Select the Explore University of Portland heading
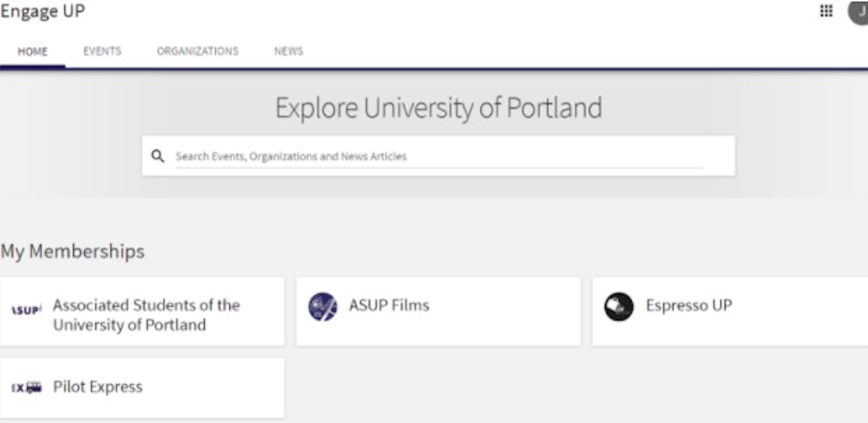Image resolution: width=868 pixels, height=423 pixels. [x=438, y=108]
